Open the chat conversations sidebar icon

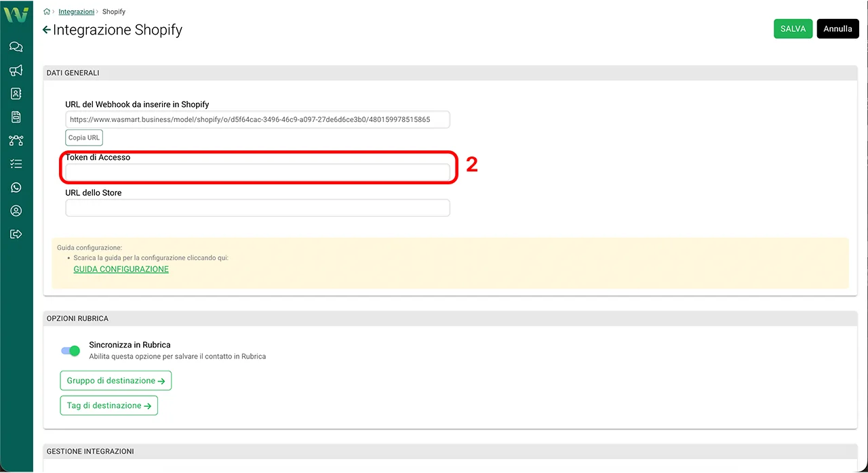click(16, 47)
